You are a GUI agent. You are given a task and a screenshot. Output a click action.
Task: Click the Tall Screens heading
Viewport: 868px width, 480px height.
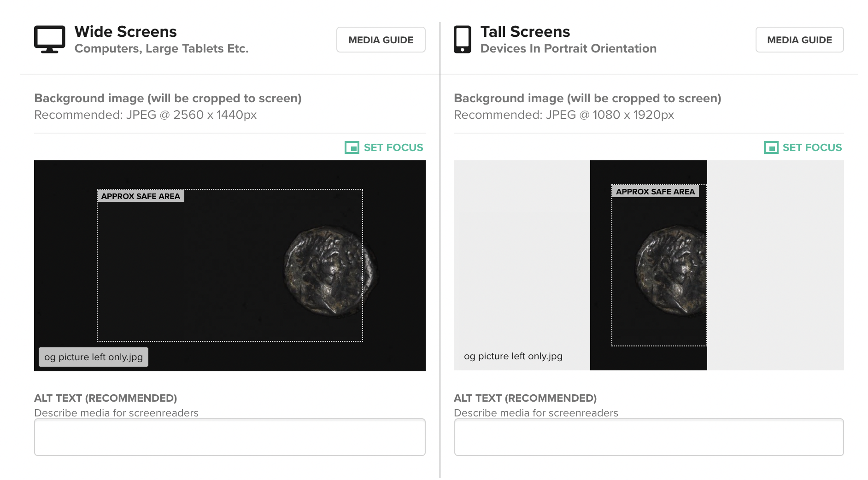[525, 31]
